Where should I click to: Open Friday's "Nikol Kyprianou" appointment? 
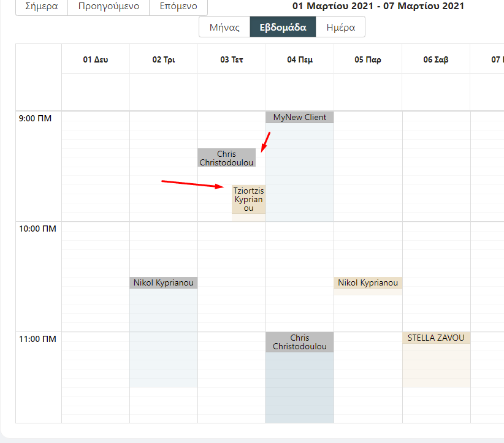[x=368, y=282]
